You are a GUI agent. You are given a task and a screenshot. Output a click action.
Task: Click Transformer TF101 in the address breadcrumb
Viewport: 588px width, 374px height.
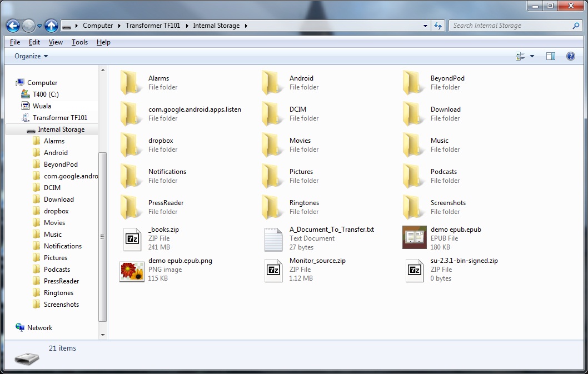click(x=153, y=26)
